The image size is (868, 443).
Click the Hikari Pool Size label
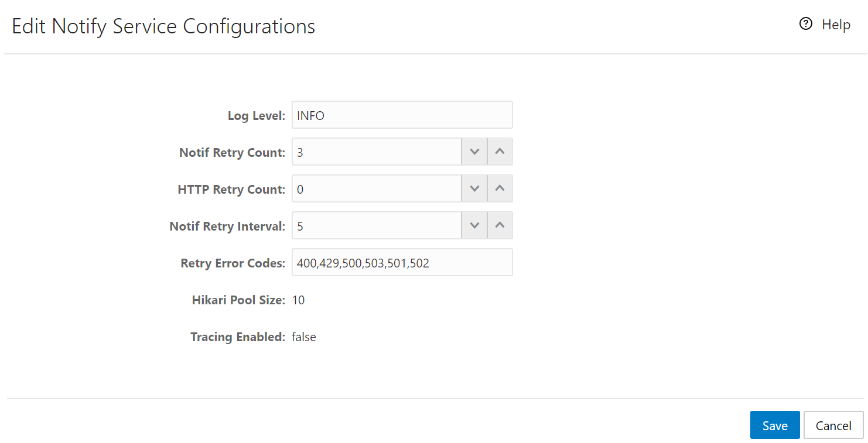coord(238,300)
